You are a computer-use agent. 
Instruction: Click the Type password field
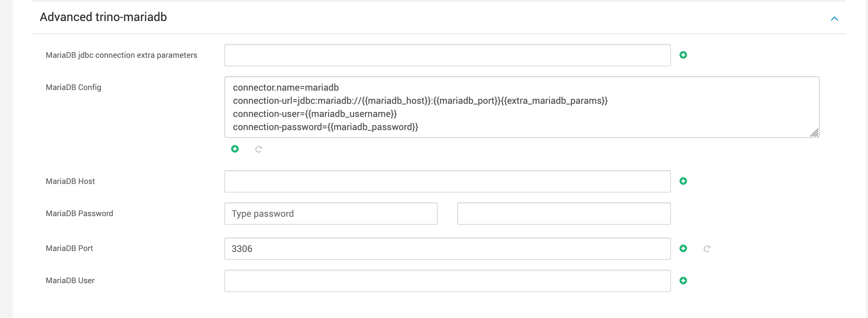tap(331, 214)
